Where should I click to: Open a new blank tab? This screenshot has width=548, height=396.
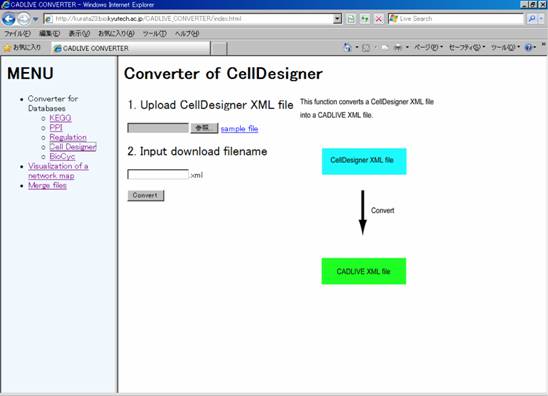(219, 48)
